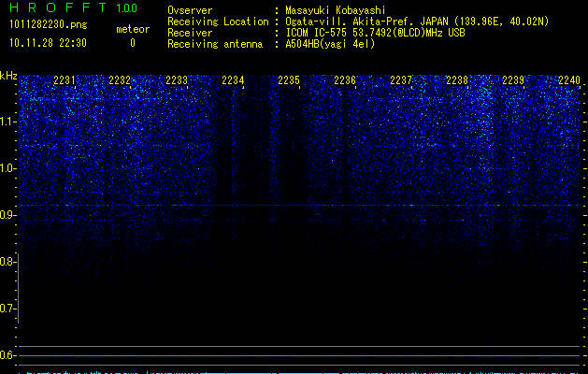Click time marker 2237
This screenshot has width=588, height=374.
[x=401, y=80]
